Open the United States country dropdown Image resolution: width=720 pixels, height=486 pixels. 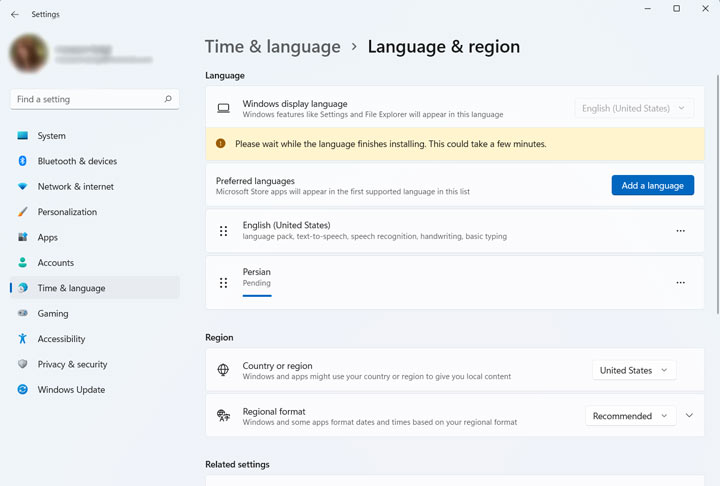634,370
